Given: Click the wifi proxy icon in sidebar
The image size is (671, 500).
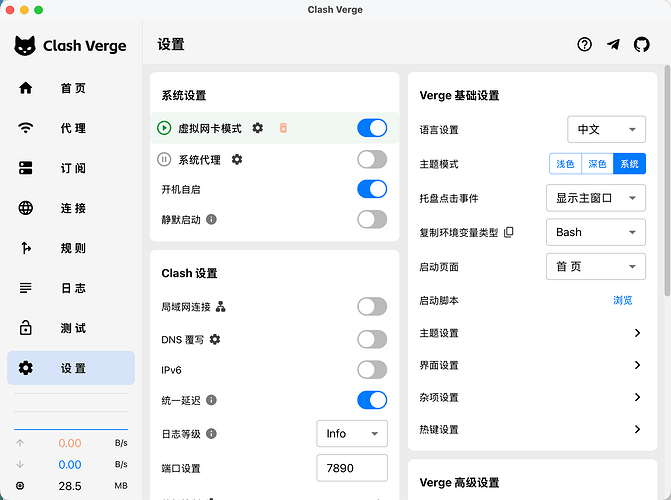Looking at the screenshot, I should click(26, 128).
